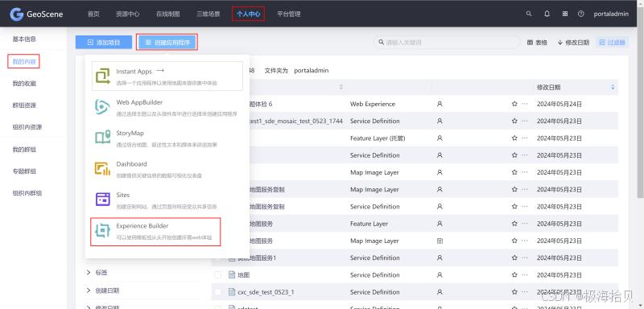Select Experience Builder from the create menu
644x309 pixels.
pyautogui.click(x=155, y=232)
